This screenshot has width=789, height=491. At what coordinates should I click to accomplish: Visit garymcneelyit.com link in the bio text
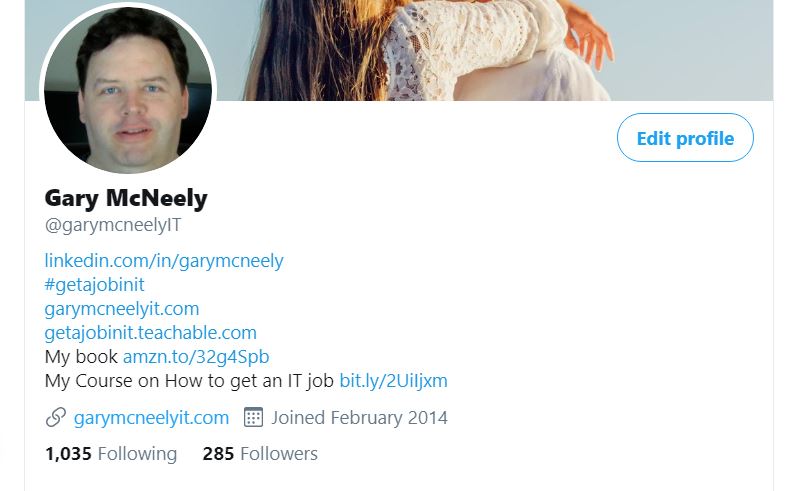122,308
